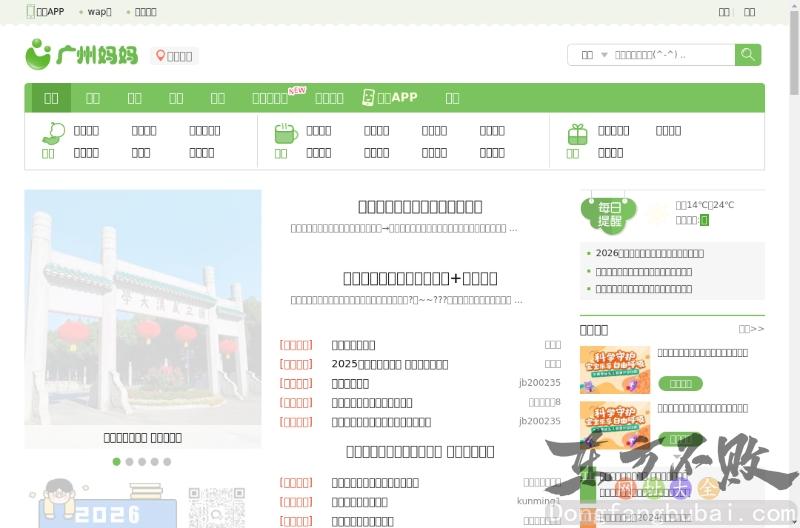The width and height of the screenshot is (800, 528).
Task: Click into the search text field
Action: tap(670, 55)
